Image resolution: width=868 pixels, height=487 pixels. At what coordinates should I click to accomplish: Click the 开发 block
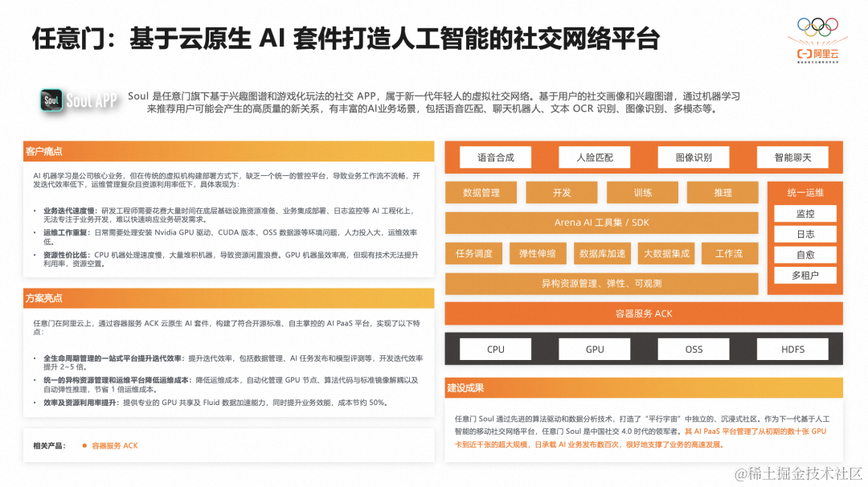click(x=561, y=193)
